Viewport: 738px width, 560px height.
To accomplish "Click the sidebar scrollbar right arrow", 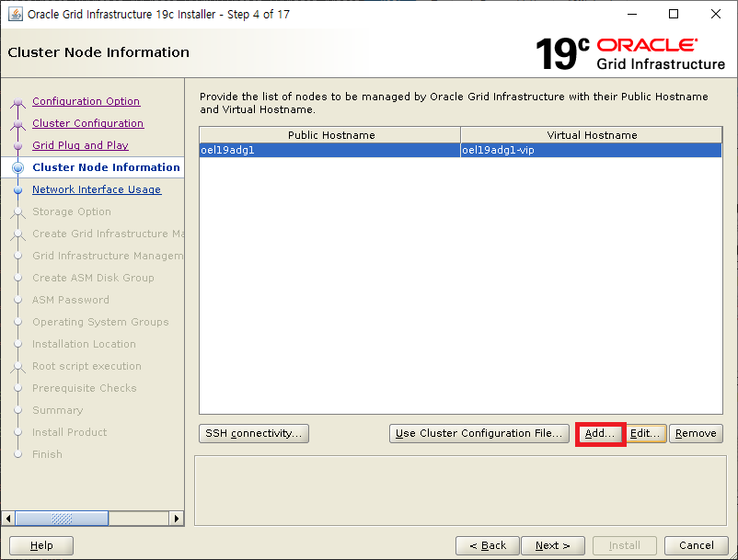I will [177, 519].
